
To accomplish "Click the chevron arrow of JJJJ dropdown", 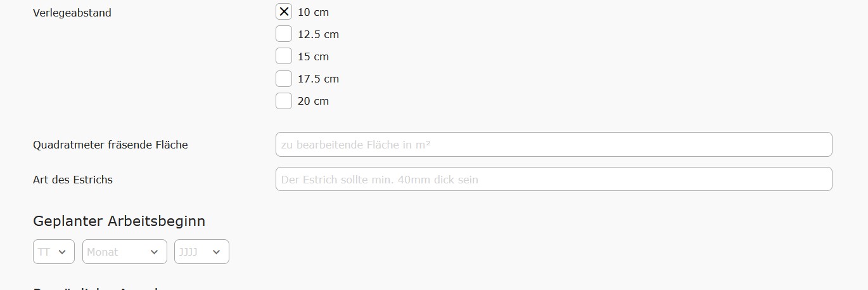I will (217, 252).
